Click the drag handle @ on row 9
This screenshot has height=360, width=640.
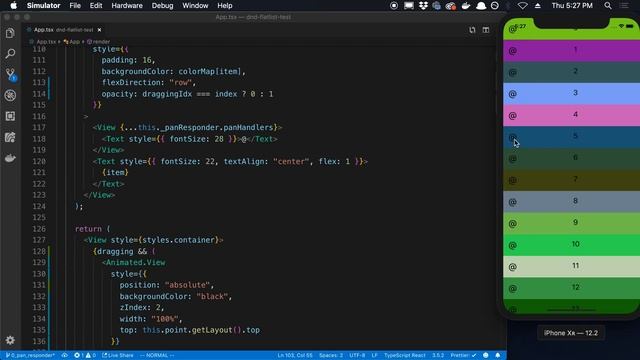click(513, 224)
